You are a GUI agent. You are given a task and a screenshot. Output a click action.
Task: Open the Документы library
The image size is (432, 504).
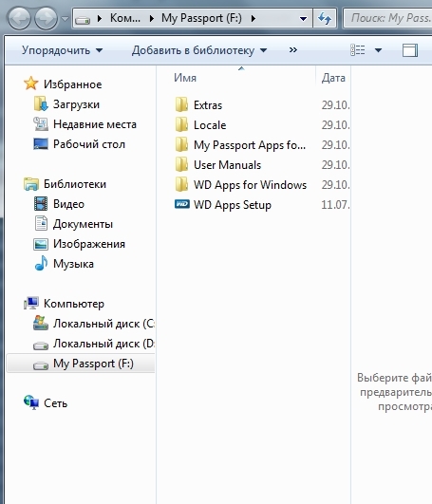(x=83, y=224)
